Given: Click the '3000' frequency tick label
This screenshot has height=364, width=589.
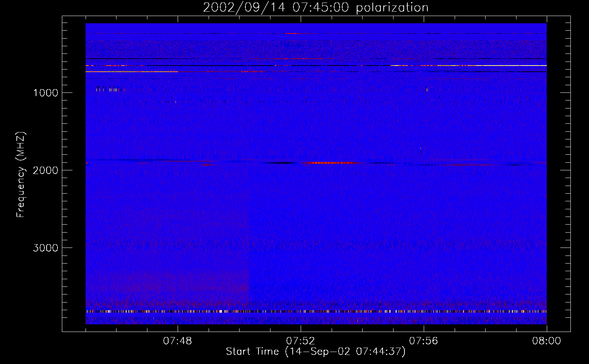Looking at the screenshot, I should (x=46, y=248).
